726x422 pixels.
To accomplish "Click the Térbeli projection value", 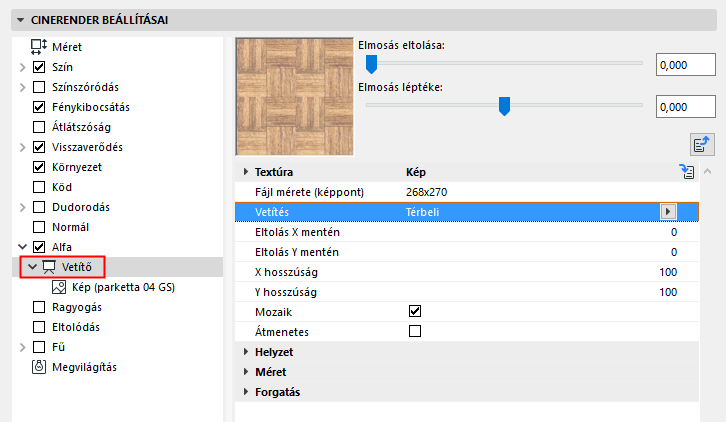I will click(422, 212).
